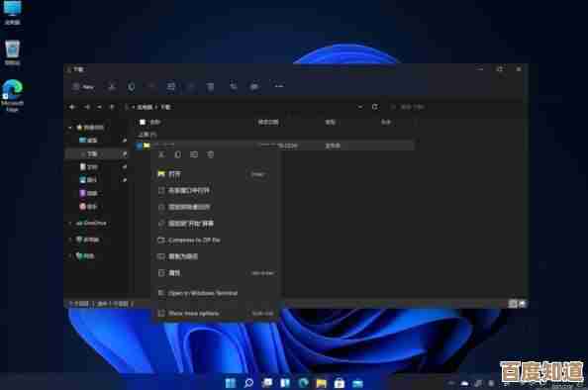Click the Search magnifier on taskbar
This screenshot has height=390, width=588.
[248, 383]
